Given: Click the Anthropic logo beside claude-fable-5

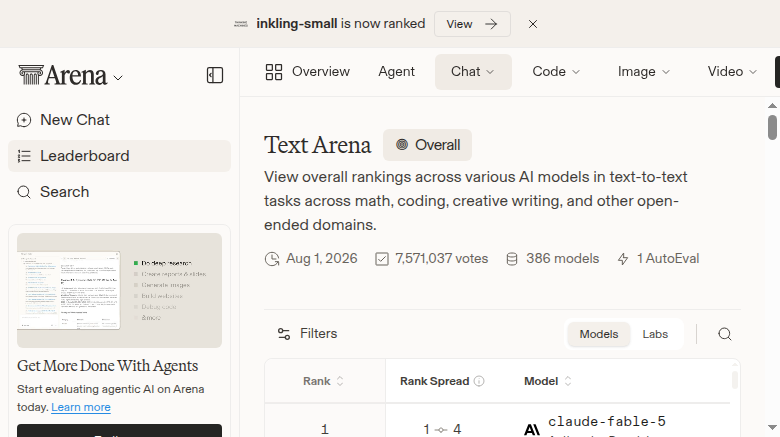Looking at the screenshot, I should coord(532,429).
